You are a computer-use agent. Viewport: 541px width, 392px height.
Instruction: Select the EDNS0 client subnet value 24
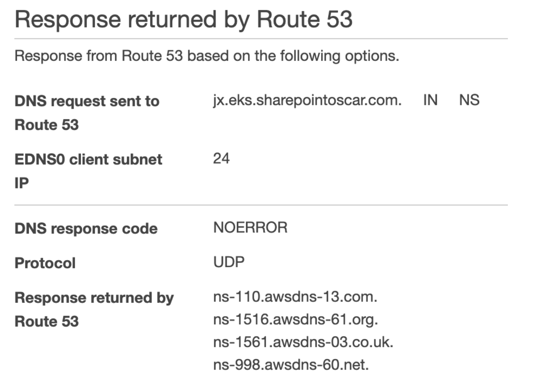(221, 159)
